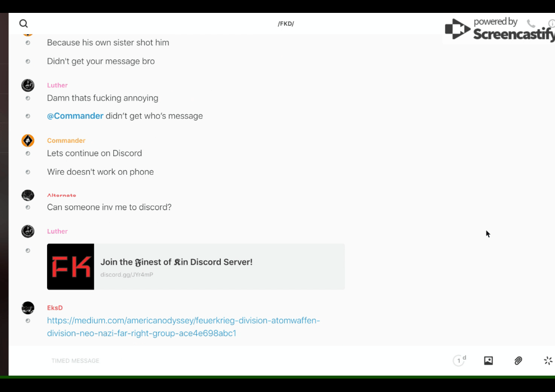
Task: Click Luther's avatar above the Discord invite
Action: (x=28, y=231)
